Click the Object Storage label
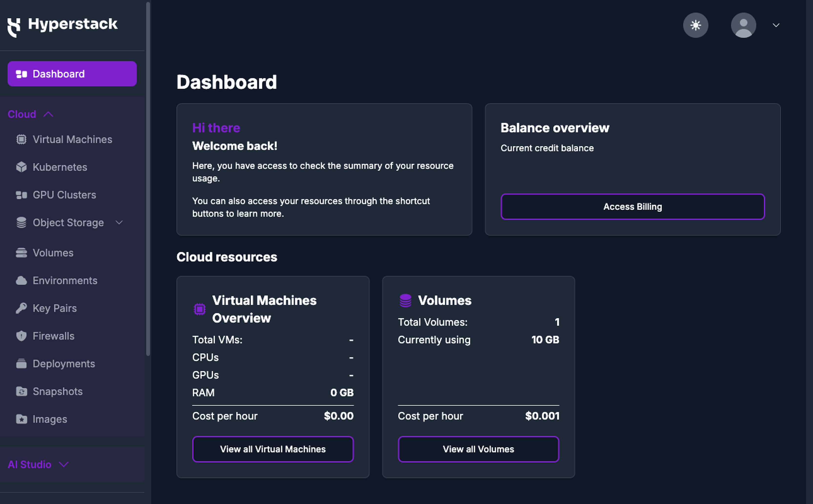This screenshot has height=504, width=813. [68, 223]
